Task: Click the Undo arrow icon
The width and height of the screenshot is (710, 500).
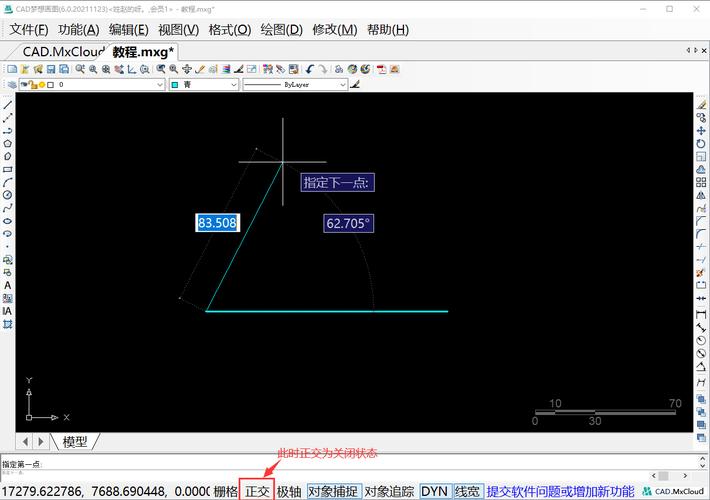Action: pos(310,69)
